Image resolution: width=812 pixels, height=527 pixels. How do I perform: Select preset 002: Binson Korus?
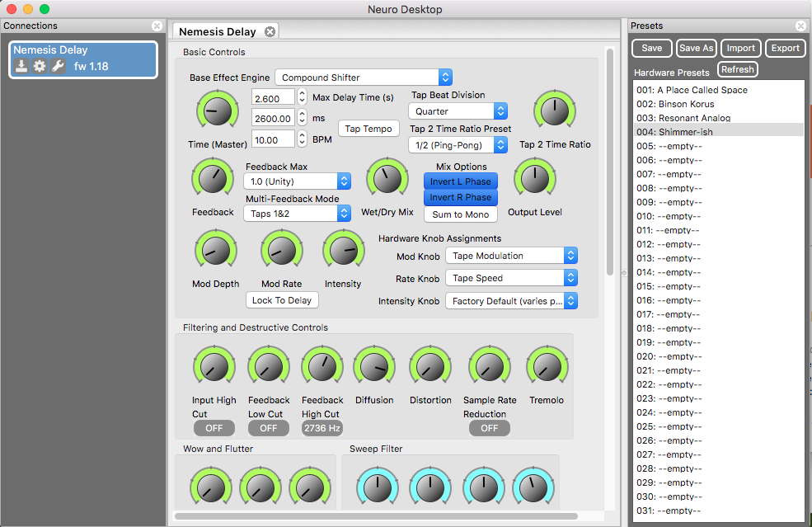click(x=718, y=104)
